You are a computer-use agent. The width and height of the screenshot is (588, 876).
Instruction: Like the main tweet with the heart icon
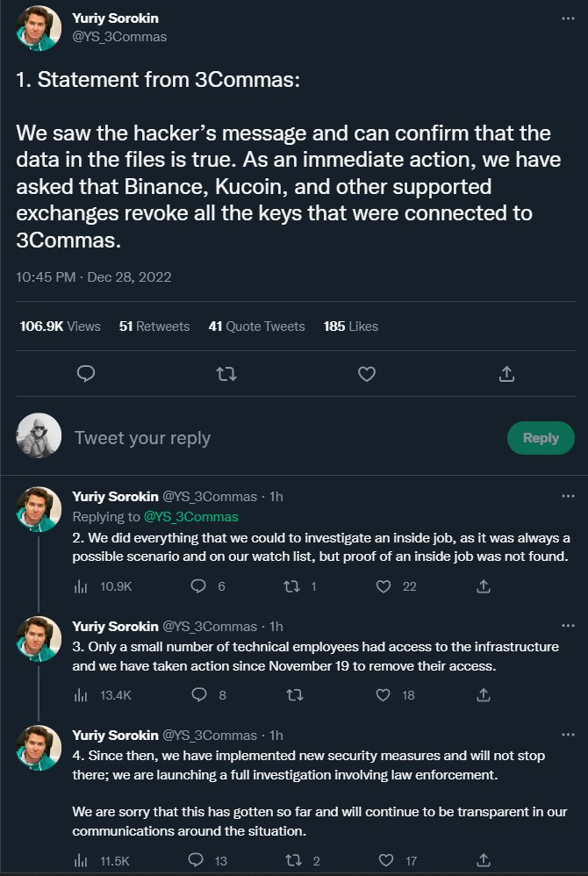pyautogui.click(x=367, y=374)
